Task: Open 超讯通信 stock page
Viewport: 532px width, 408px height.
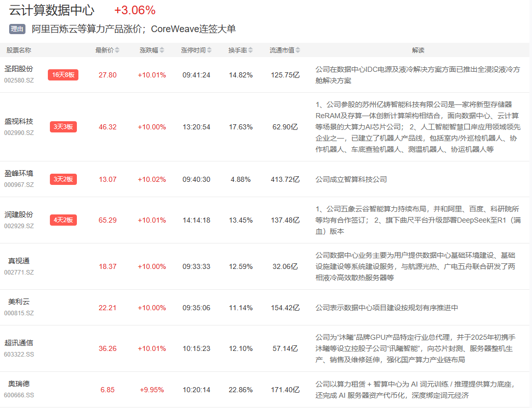Action: [19, 343]
